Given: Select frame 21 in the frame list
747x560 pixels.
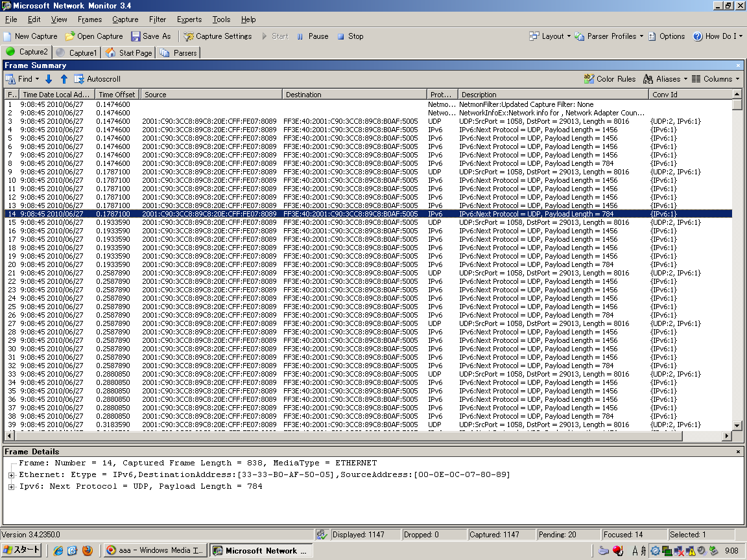Looking at the screenshot, I should point(368,274).
